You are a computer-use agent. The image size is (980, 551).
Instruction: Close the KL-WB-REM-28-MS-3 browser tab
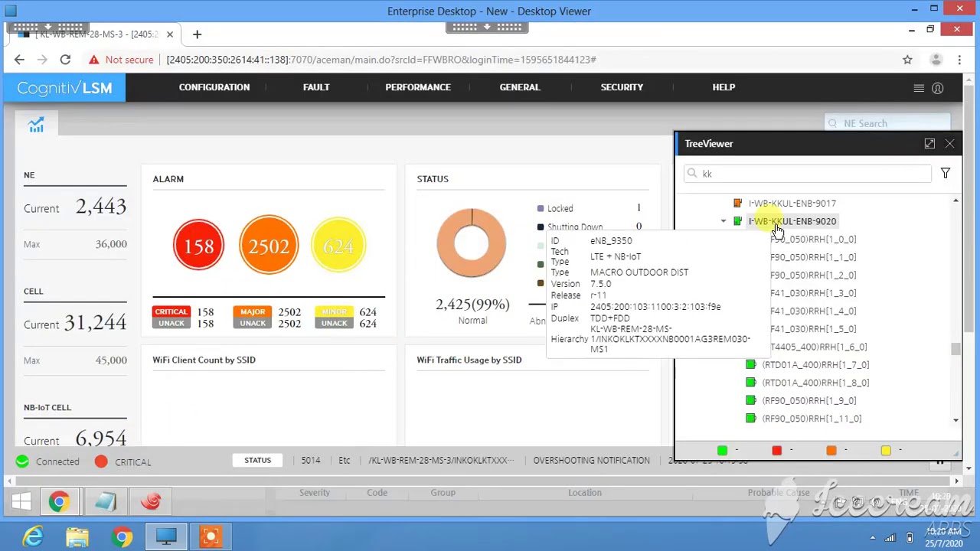pyautogui.click(x=170, y=34)
